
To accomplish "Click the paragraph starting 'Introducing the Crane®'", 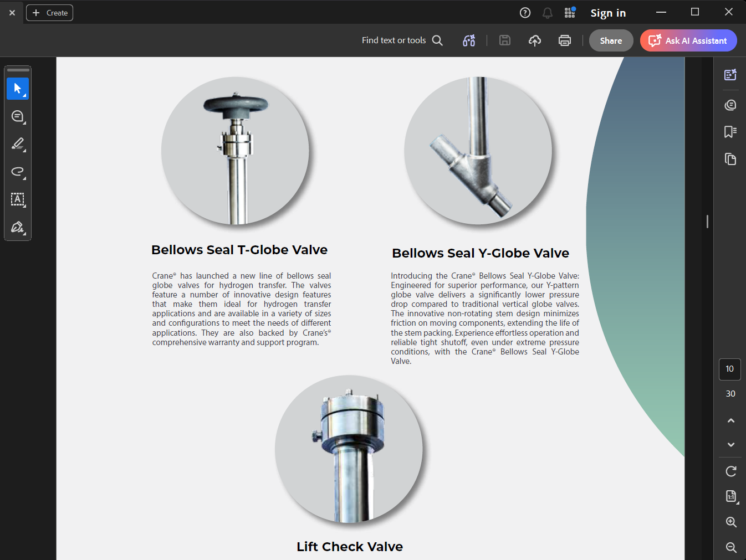I will [x=485, y=318].
